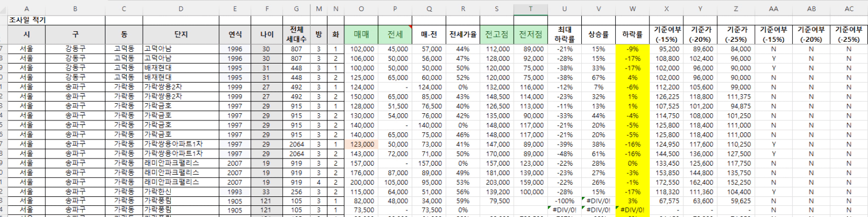Click the 매-전 header cell
868x217 pixels.
(x=428, y=34)
